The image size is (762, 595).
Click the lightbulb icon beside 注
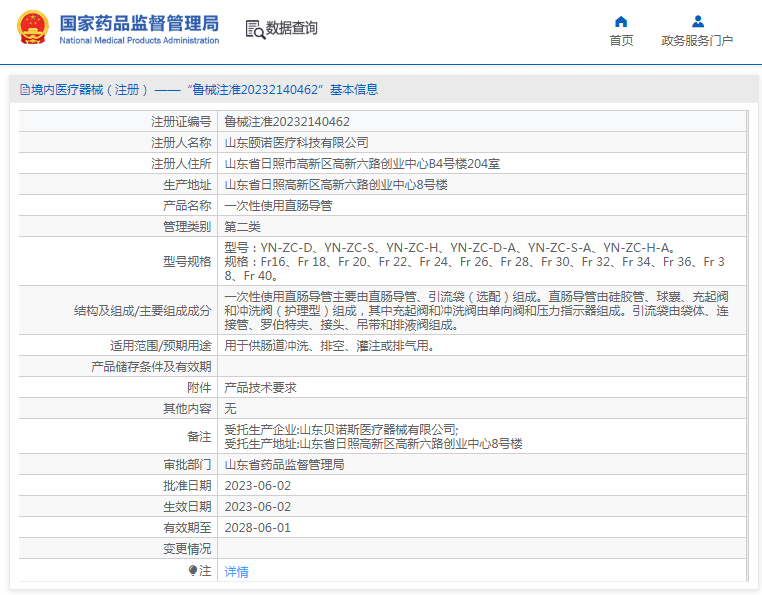click(192, 570)
